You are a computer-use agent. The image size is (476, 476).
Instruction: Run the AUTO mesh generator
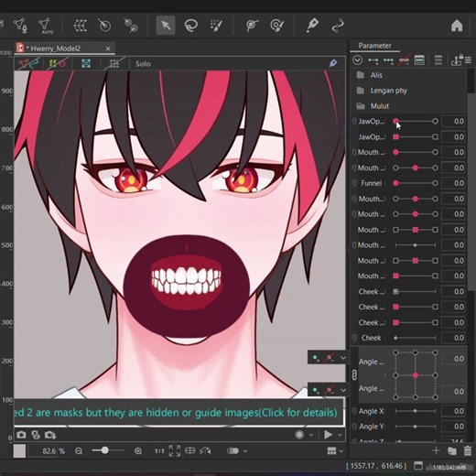click(x=45, y=26)
